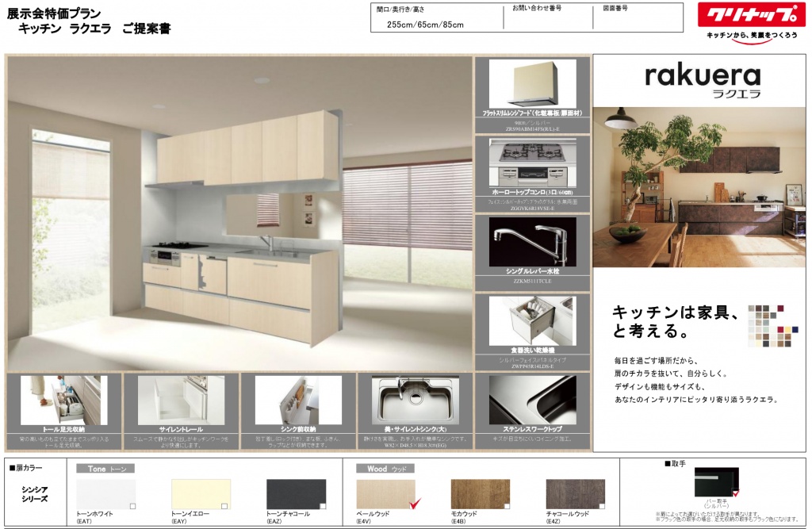Click the お問い合わせ番号 field

point(549,19)
